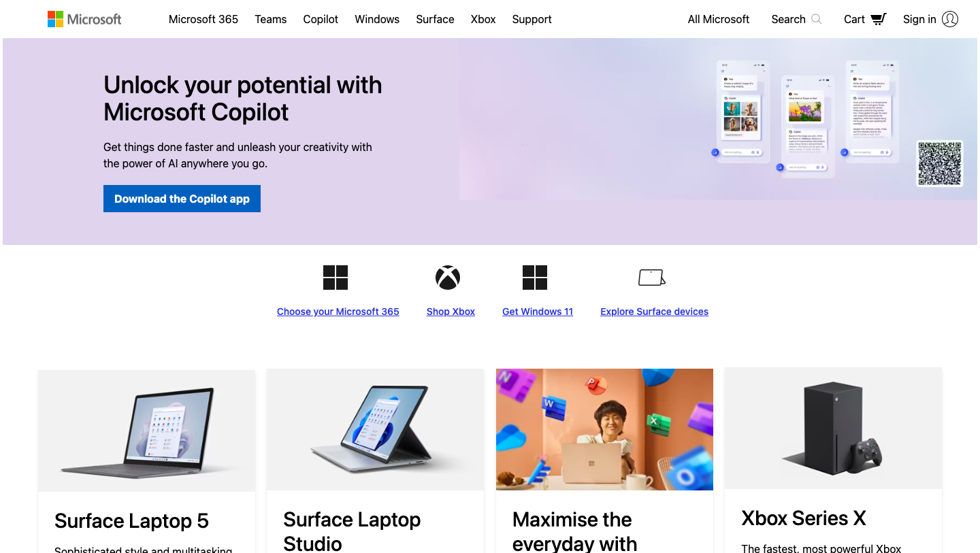Image resolution: width=980 pixels, height=553 pixels.
Task: Click the Shop Xbox link
Action: pyautogui.click(x=451, y=311)
